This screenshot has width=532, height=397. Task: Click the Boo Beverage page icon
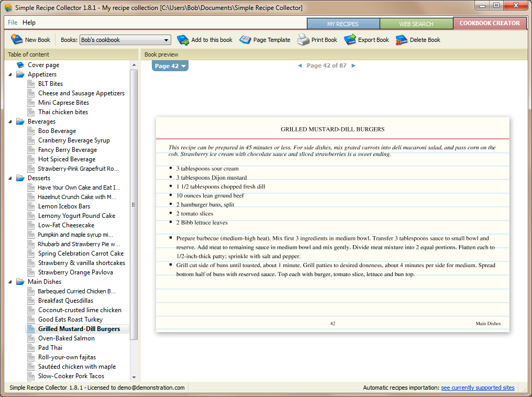pyautogui.click(x=31, y=131)
